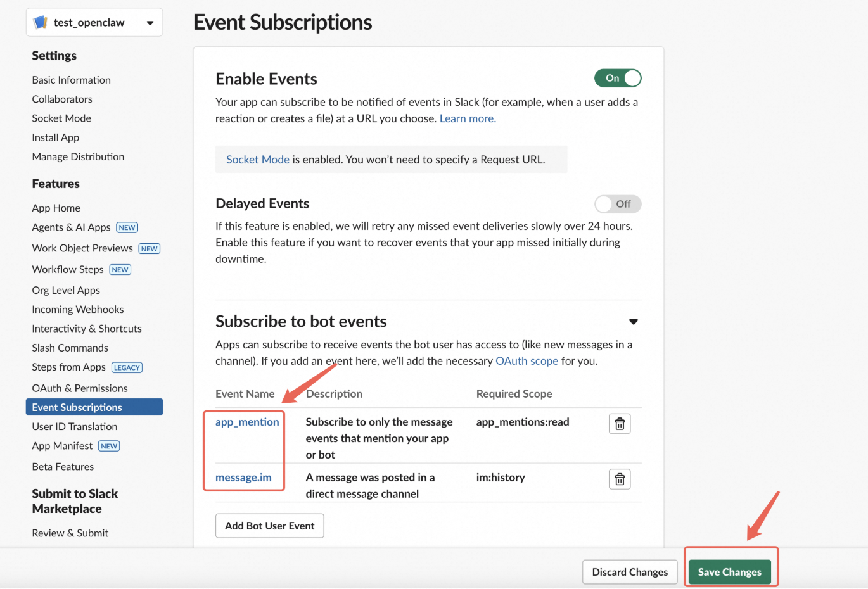Open Work Object Previews
The height and width of the screenshot is (589, 868).
tap(82, 248)
